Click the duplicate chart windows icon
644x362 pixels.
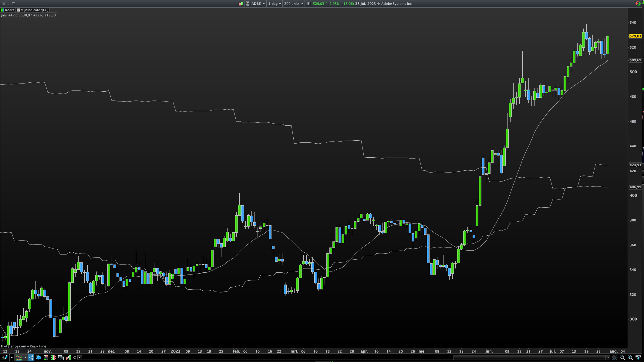[x=61, y=357]
